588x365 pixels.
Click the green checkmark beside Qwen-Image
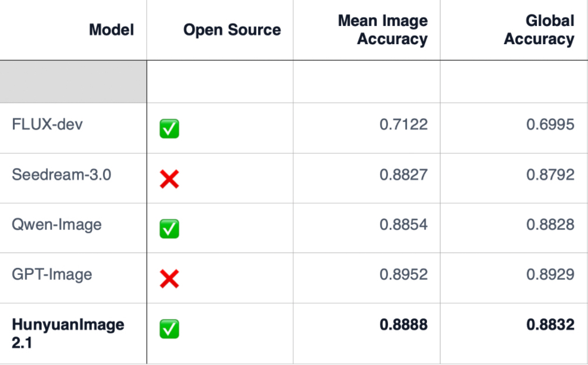[169, 228]
